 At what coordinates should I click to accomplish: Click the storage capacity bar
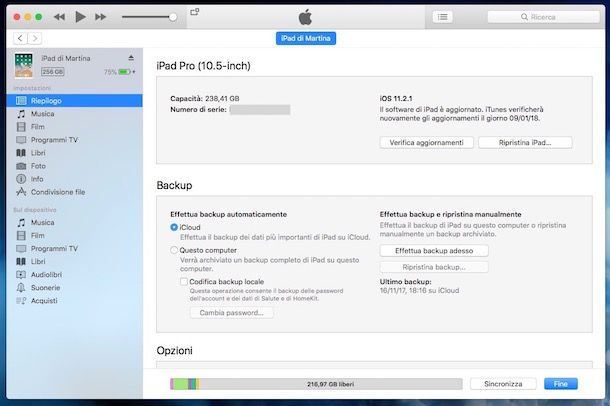pyautogui.click(x=316, y=384)
